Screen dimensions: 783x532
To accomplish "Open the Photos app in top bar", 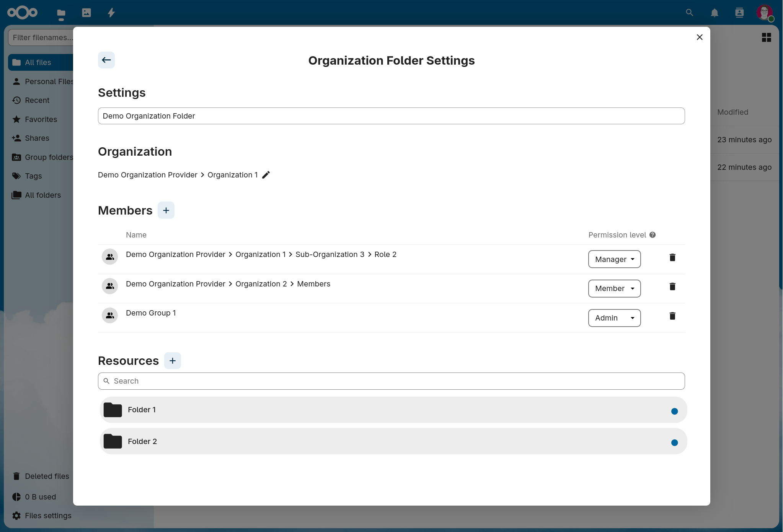I will [x=86, y=13].
